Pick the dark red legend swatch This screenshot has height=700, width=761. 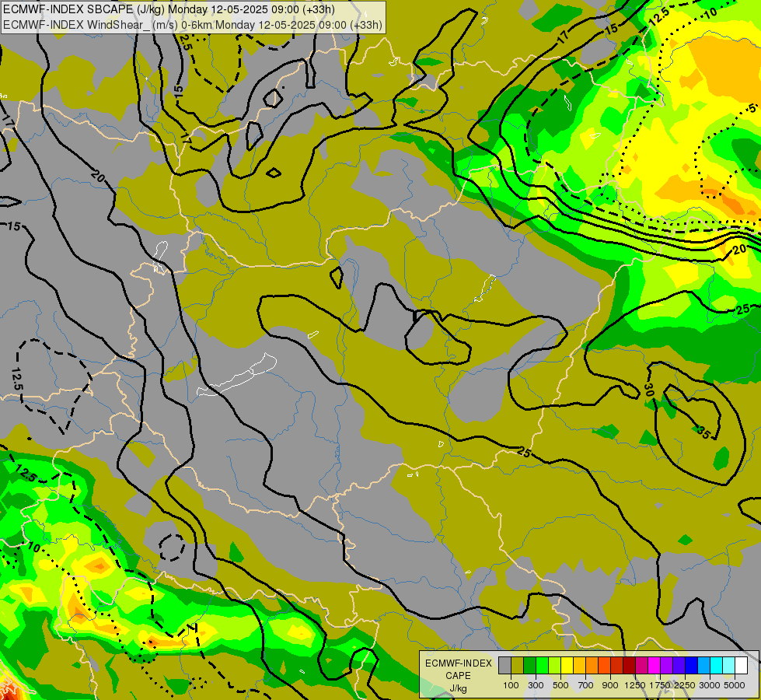(x=629, y=666)
